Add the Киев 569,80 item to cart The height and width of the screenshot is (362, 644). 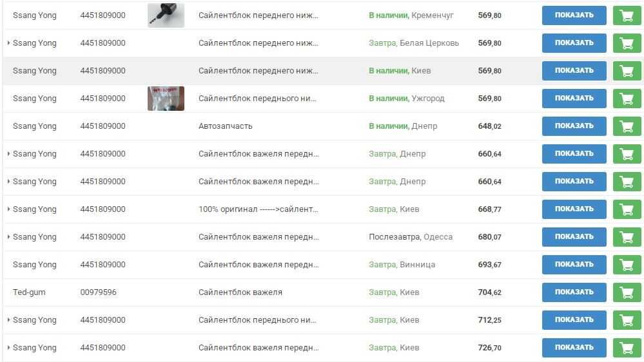(x=627, y=71)
